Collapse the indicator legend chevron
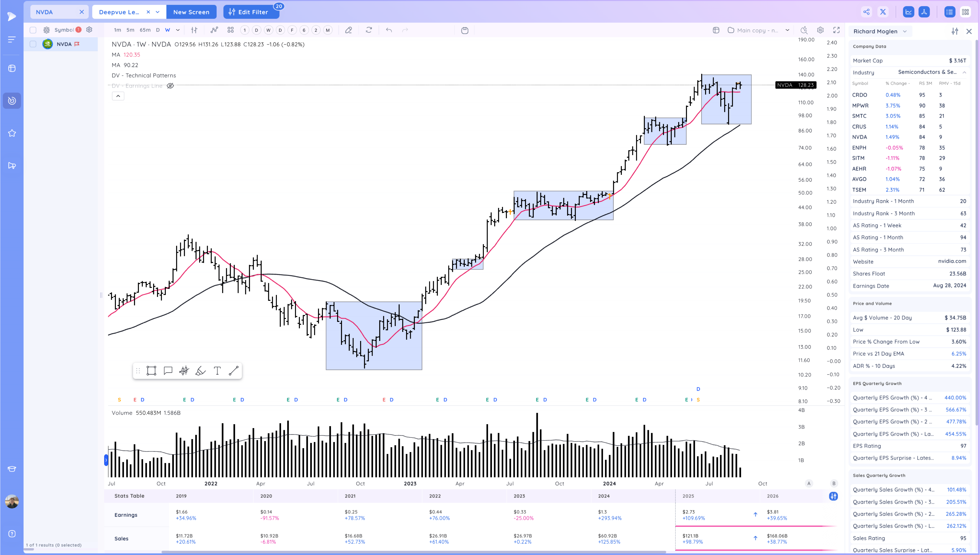This screenshot has width=980, height=555. click(118, 96)
